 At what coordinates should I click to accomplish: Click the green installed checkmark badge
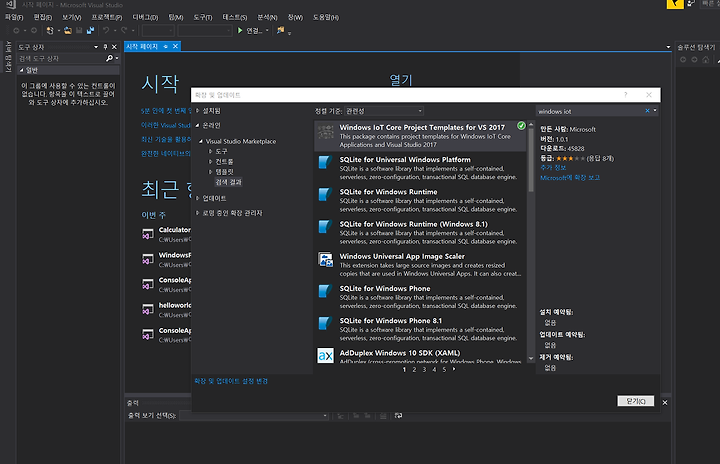tap(521, 126)
